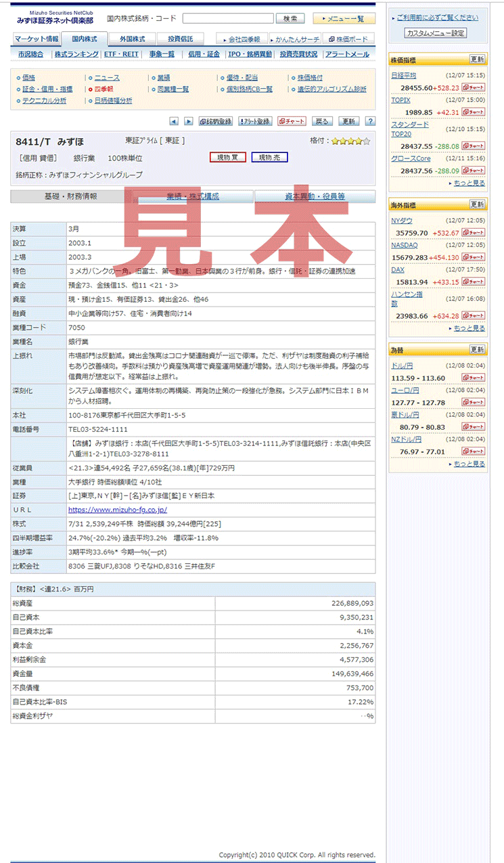
Task: Click the 検索 button
Action: click(x=290, y=18)
